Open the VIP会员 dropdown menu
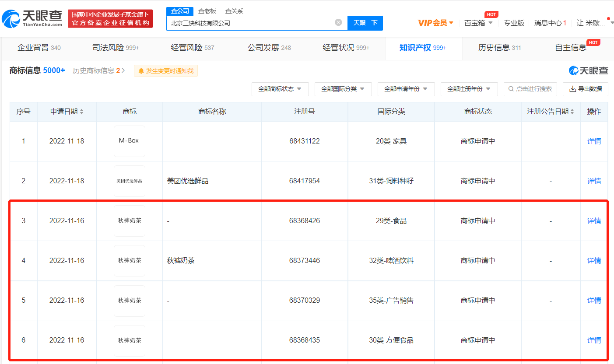The width and height of the screenshot is (614, 364). point(435,23)
